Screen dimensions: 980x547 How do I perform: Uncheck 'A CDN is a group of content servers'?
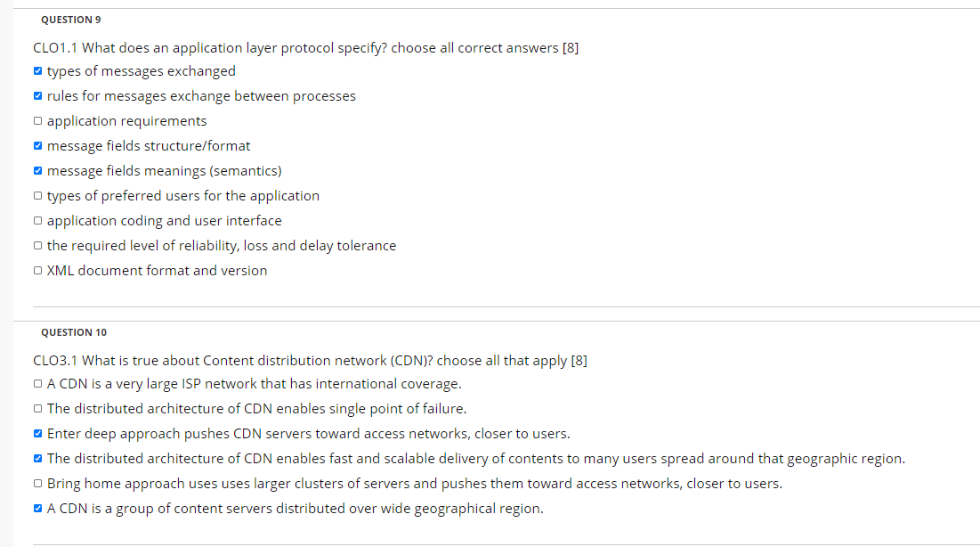pyautogui.click(x=37, y=508)
